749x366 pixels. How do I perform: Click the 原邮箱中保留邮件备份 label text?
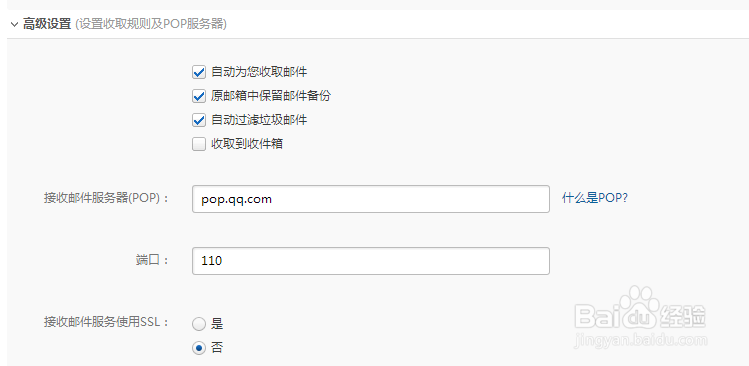pyautogui.click(x=271, y=96)
